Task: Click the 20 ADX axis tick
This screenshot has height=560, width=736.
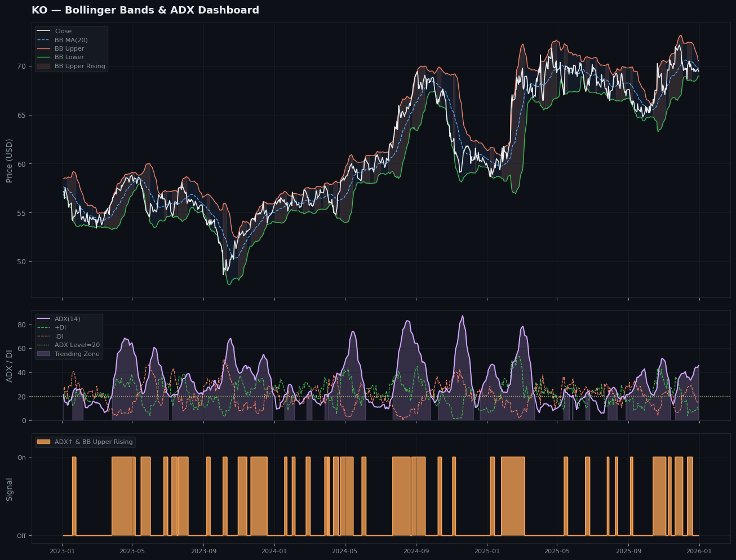Action: coord(21,397)
